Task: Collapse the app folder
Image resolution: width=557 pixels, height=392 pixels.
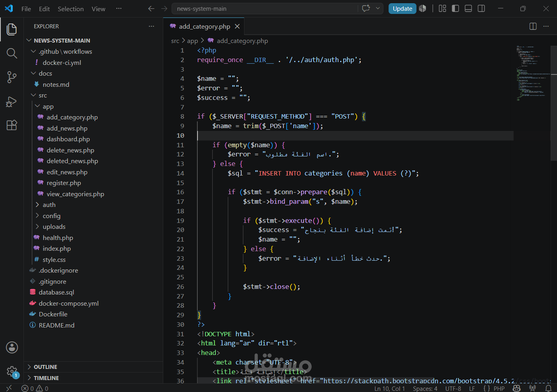Action: click(37, 106)
